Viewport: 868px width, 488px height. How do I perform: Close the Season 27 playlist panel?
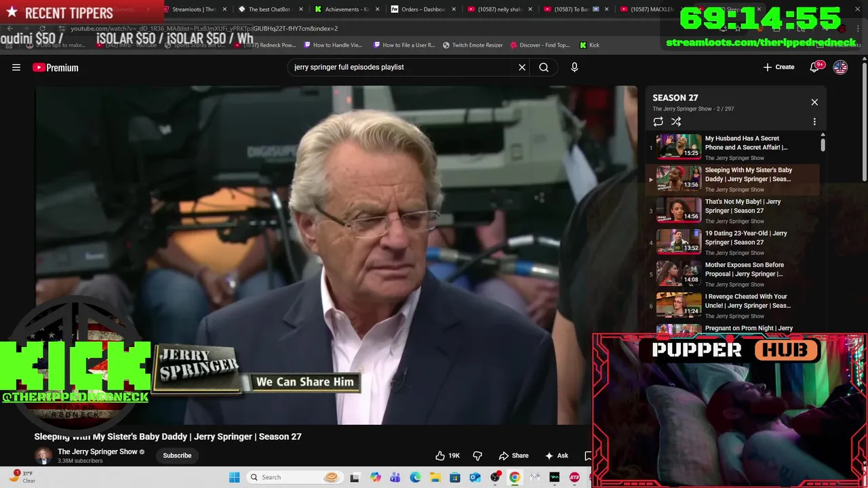(814, 102)
